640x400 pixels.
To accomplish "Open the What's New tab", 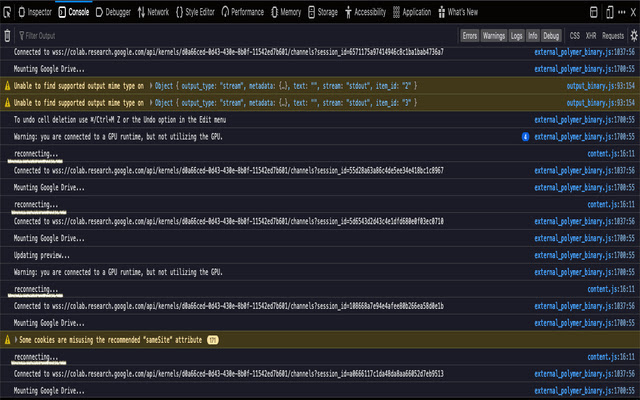I will point(458,12).
